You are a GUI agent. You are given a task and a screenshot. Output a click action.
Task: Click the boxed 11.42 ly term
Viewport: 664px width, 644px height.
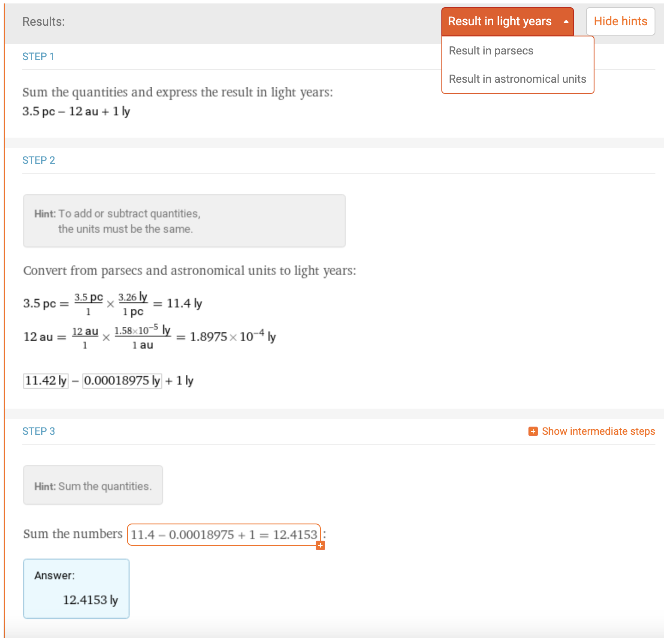pos(46,381)
